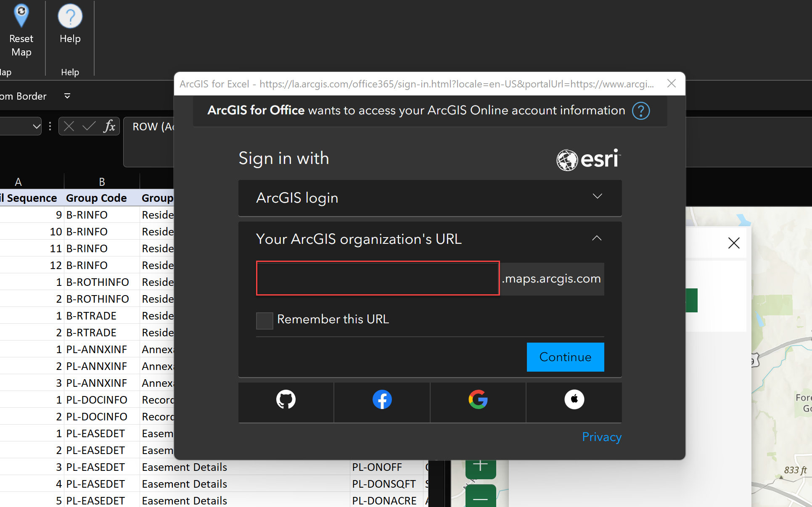Click the Esri logo
812x507 pixels.
587,159
